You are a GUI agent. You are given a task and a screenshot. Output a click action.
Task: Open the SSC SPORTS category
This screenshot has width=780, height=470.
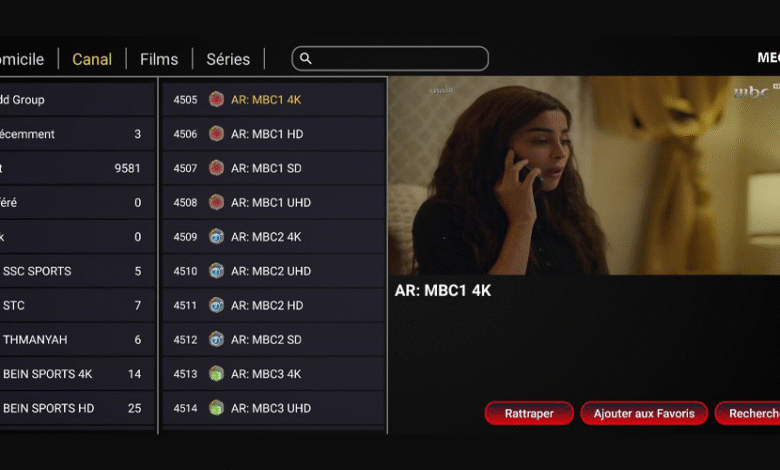(77, 271)
